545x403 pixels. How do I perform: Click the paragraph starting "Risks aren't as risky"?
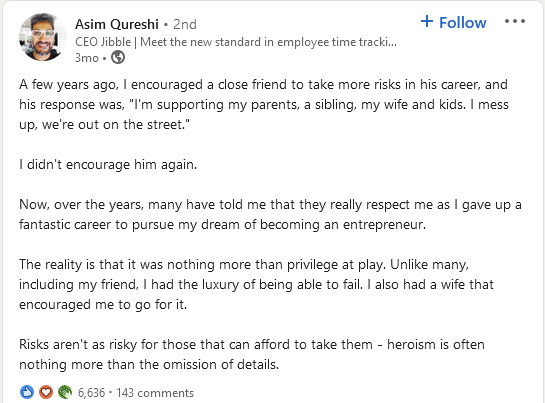[252, 354]
